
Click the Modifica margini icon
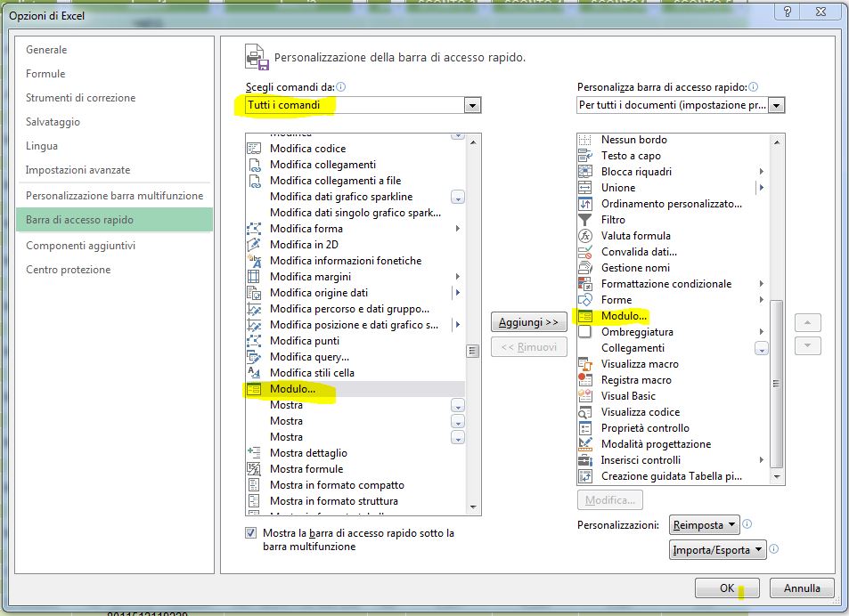pyautogui.click(x=254, y=276)
